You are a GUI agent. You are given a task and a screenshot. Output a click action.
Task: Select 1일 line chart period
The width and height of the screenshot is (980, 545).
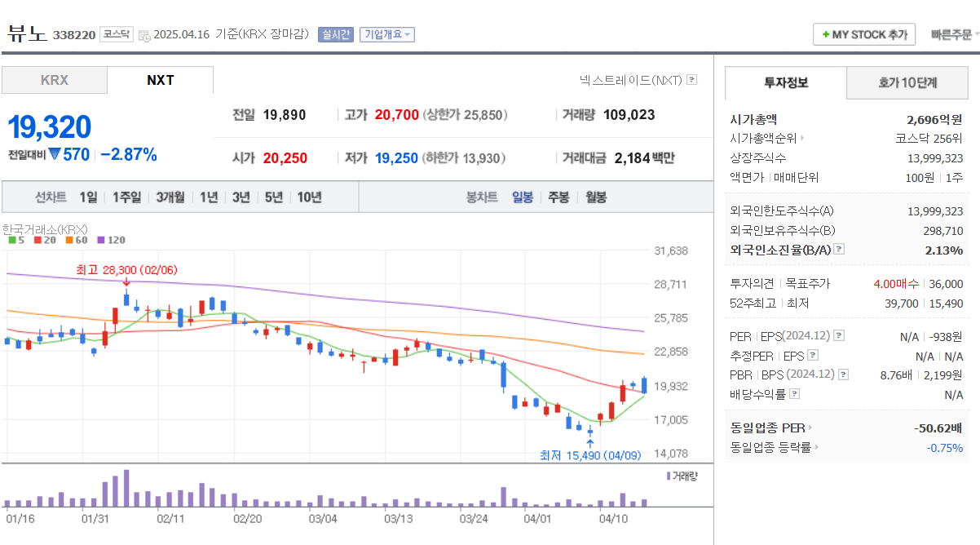click(x=88, y=197)
